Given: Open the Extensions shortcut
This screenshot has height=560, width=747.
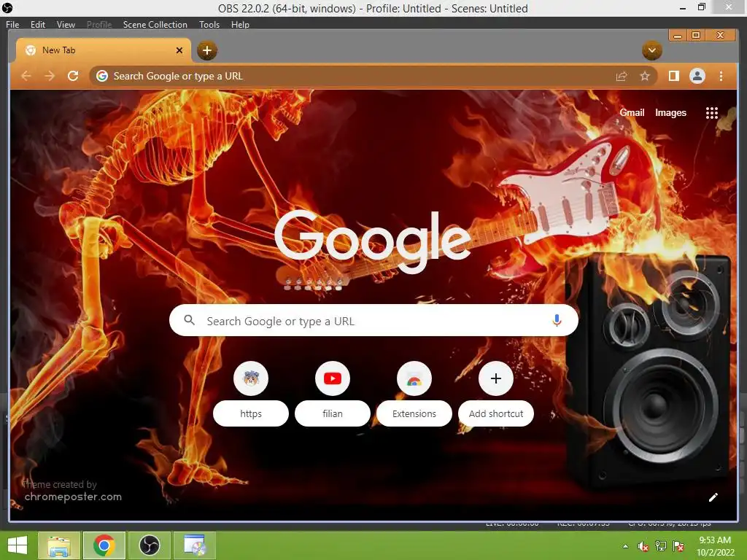Looking at the screenshot, I should (414, 394).
